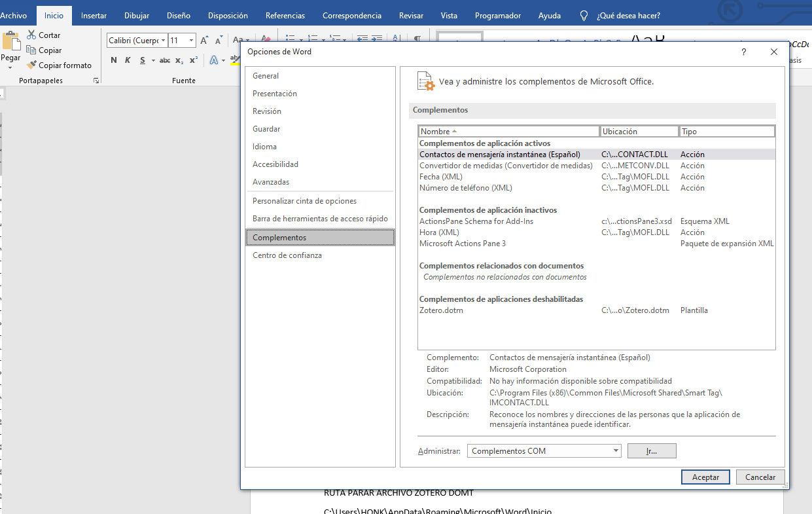Click the clear formatting eraser icon
The height and width of the screenshot is (514, 812).
point(266,39)
